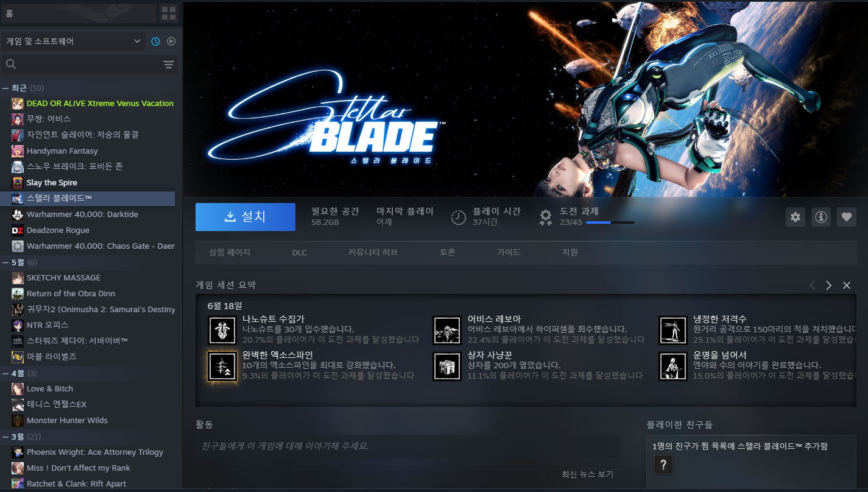The image size is (868, 492).
Task: Click the Monster Hunter Wilds icon
Action: tap(18, 420)
